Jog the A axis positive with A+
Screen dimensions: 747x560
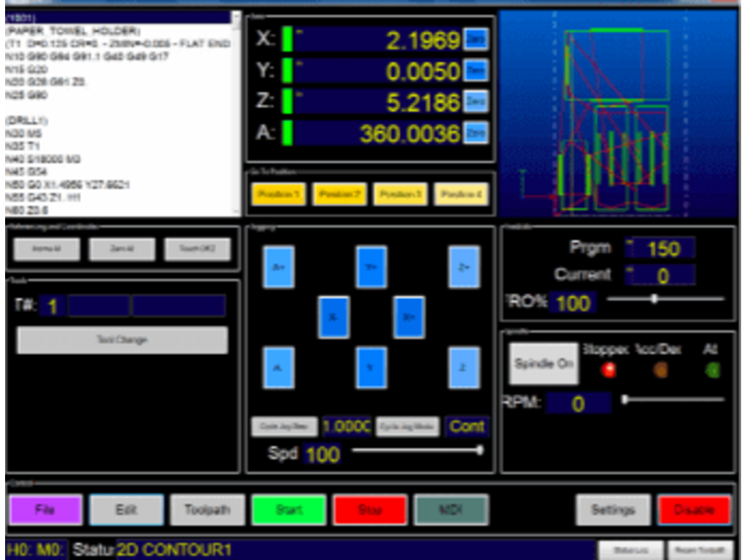tap(279, 267)
